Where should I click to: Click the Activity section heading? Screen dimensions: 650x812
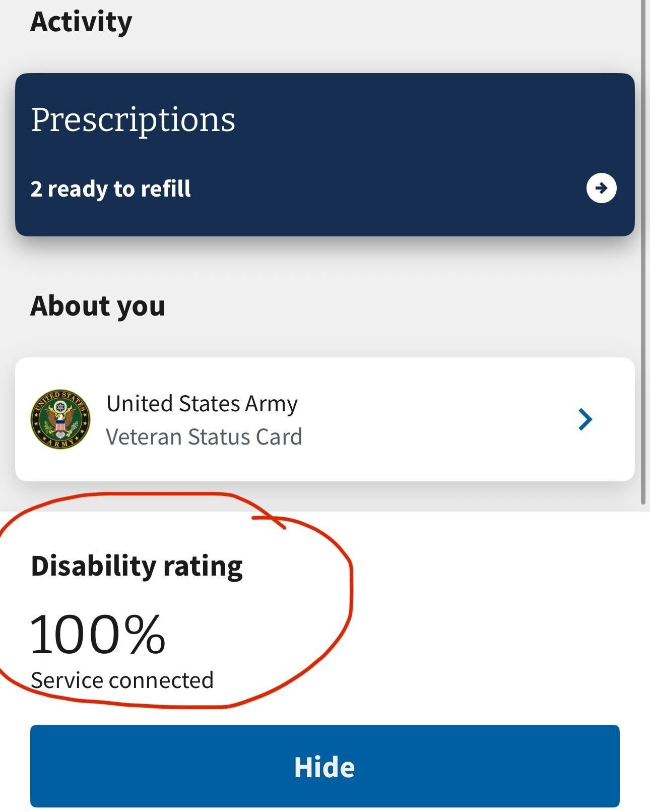(x=81, y=22)
